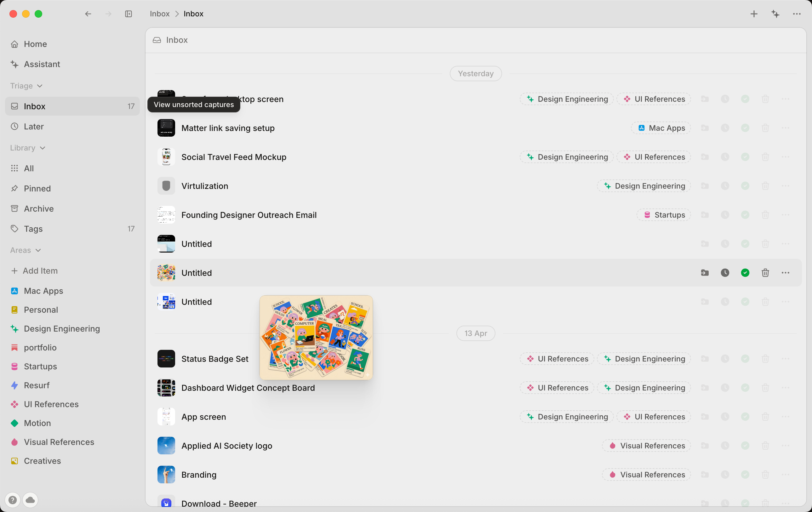Viewport: 812px width, 512px height.
Task: Trash the Virtulization item
Action: click(x=765, y=186)
